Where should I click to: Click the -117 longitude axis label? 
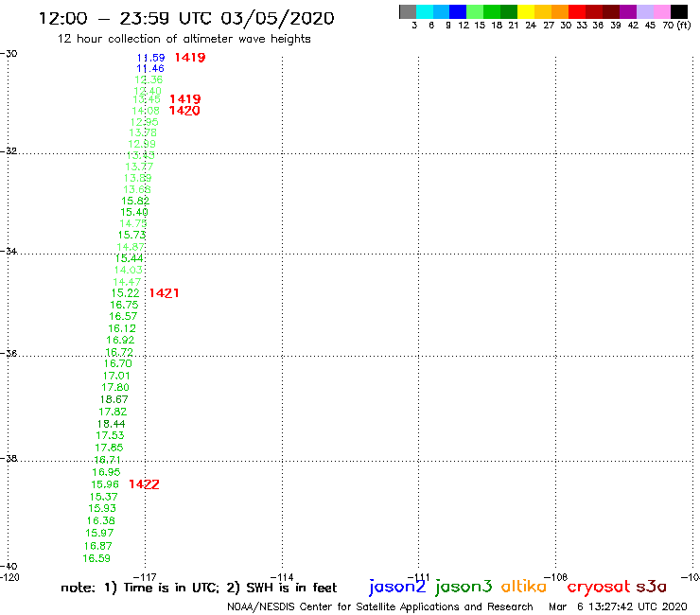(145, 577)
